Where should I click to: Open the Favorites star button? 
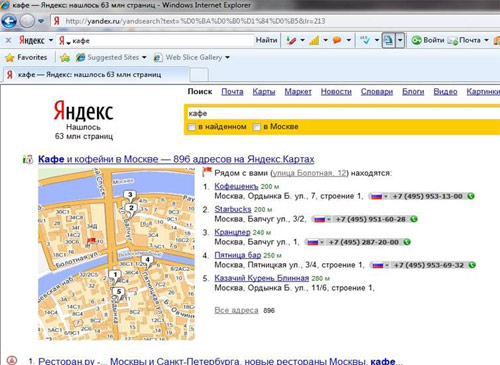[26, 57]
